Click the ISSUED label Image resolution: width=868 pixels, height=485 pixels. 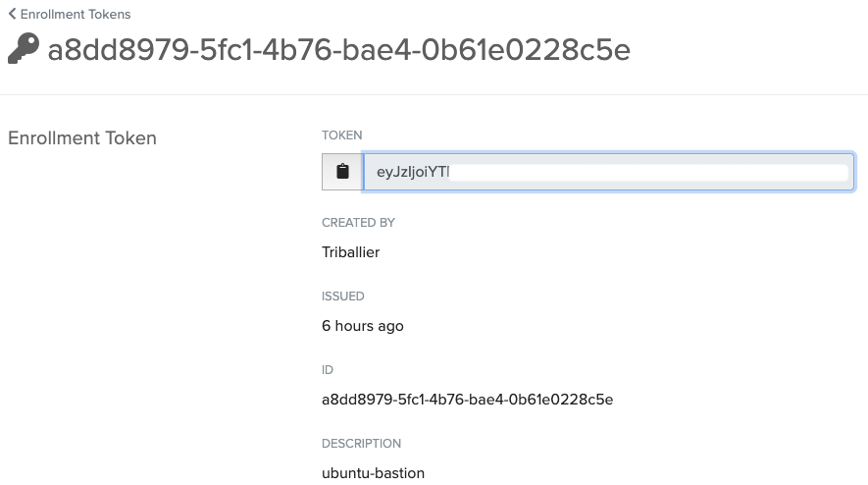click(x=342, y=296)
